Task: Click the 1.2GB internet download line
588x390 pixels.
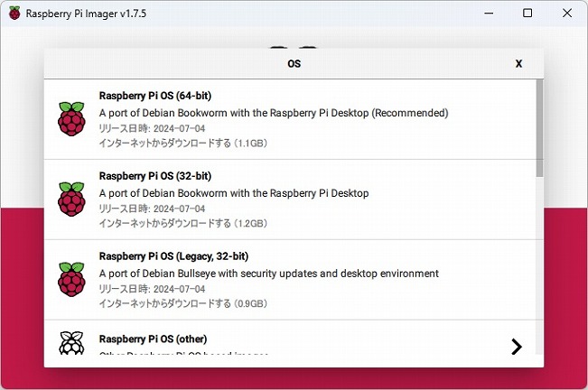Action: [183, 223]
